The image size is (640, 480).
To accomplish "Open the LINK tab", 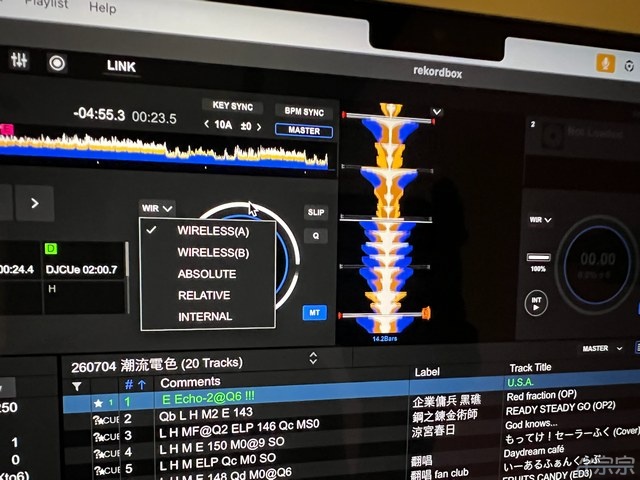I will coord(121,66).
